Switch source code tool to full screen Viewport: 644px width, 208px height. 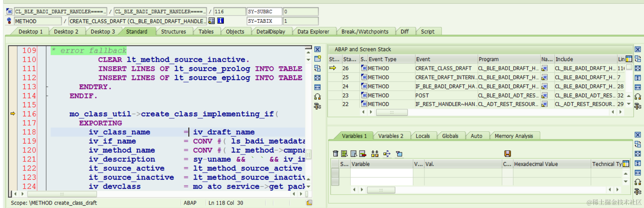(318, 78)
